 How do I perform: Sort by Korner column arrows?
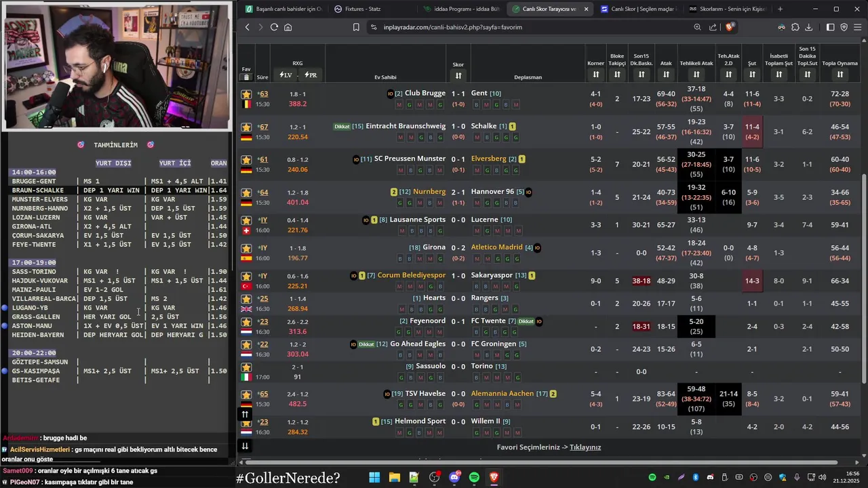tap(595, 74)
